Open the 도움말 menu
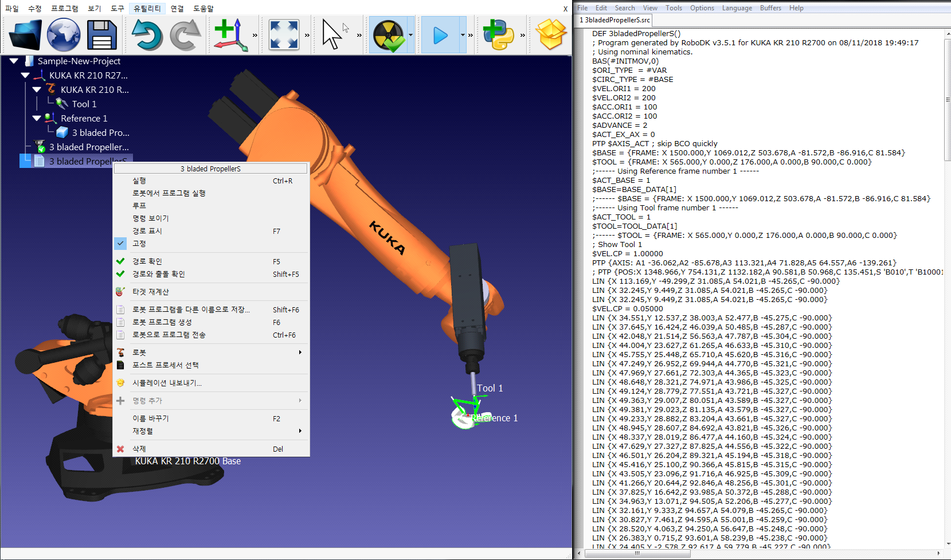951x560 pixels. pos(203,9)
